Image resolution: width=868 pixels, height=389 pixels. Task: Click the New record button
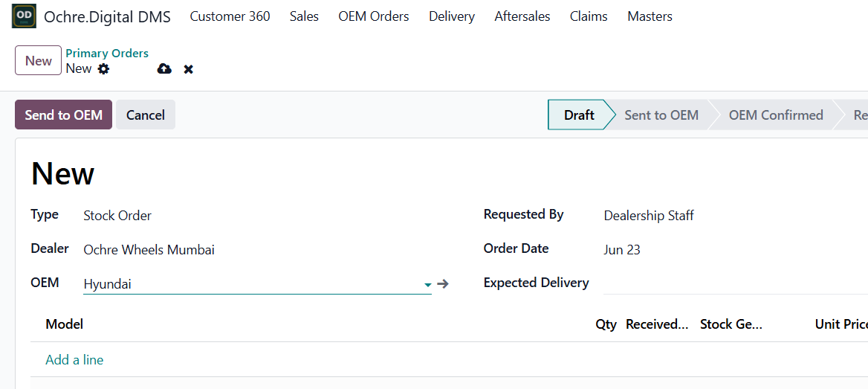tap(38, 60)
